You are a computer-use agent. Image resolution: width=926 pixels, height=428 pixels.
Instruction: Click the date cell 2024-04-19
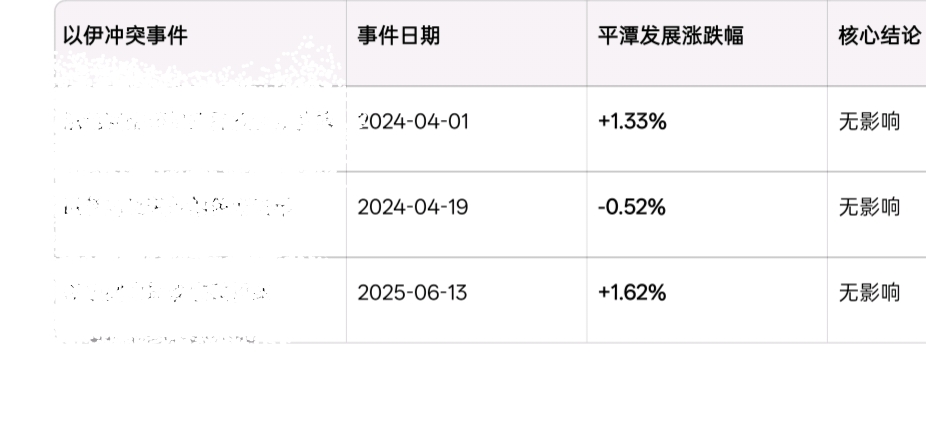click(x=412, y=207)
